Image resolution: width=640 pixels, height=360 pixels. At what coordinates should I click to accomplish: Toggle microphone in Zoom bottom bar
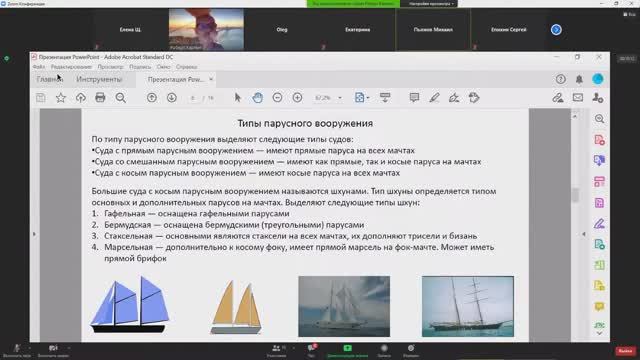16,350
